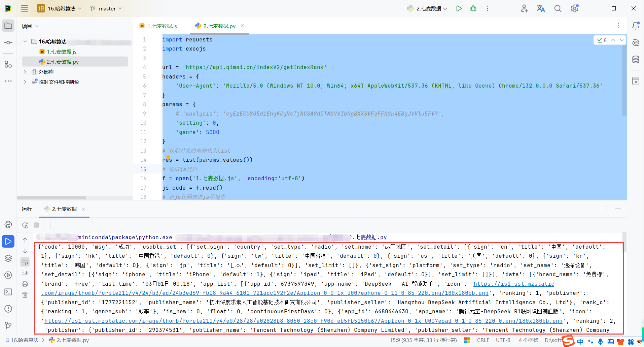
Task: Open the Git tool window
Action: [8, 325]
